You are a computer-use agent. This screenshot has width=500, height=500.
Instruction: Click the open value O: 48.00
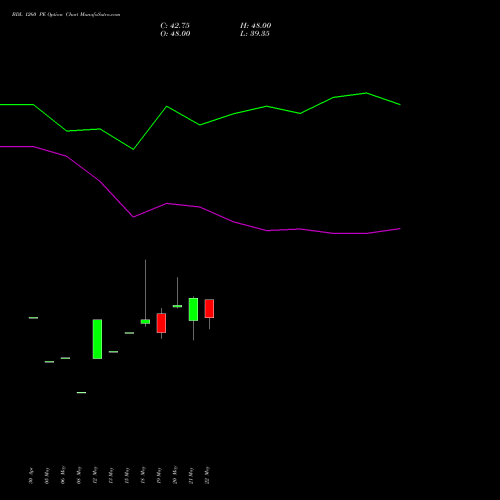tap(175, 34)
